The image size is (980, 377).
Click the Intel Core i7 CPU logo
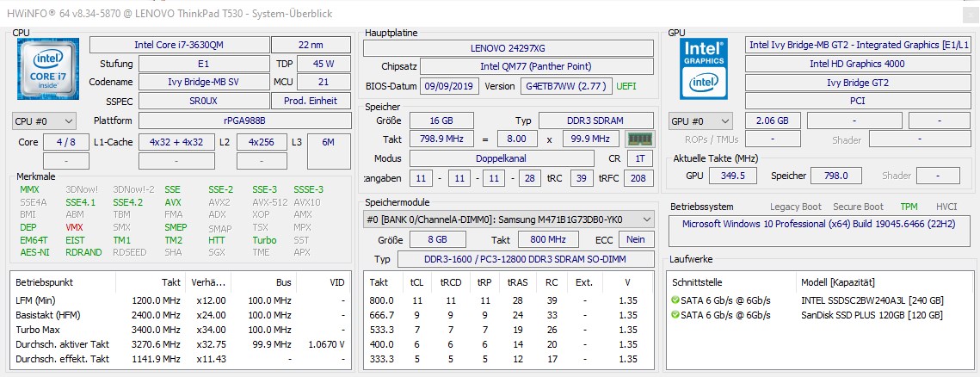(x=48, y=69)
